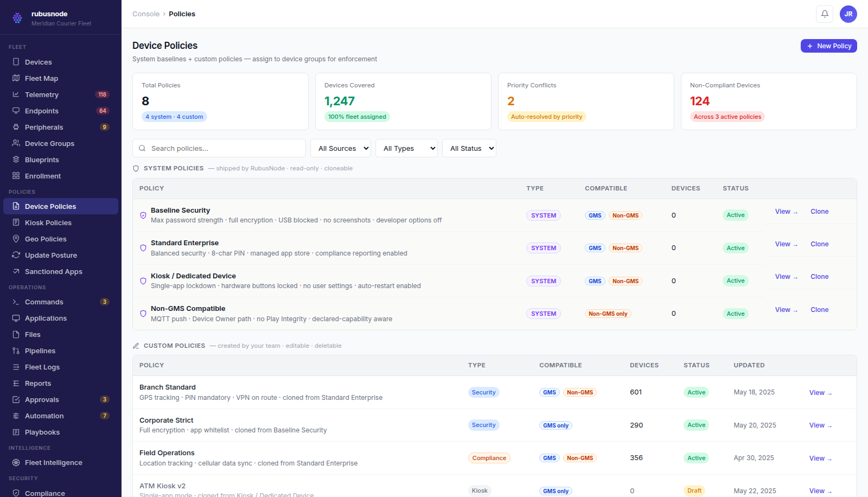Click the Console breadcrumb link
Viewport: 868px width, 497px height.
coord(146,14)
